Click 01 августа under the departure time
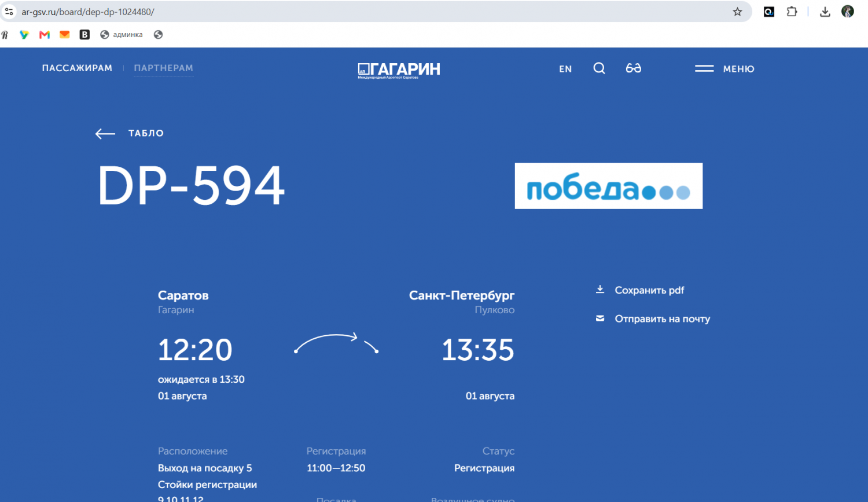 182,396
